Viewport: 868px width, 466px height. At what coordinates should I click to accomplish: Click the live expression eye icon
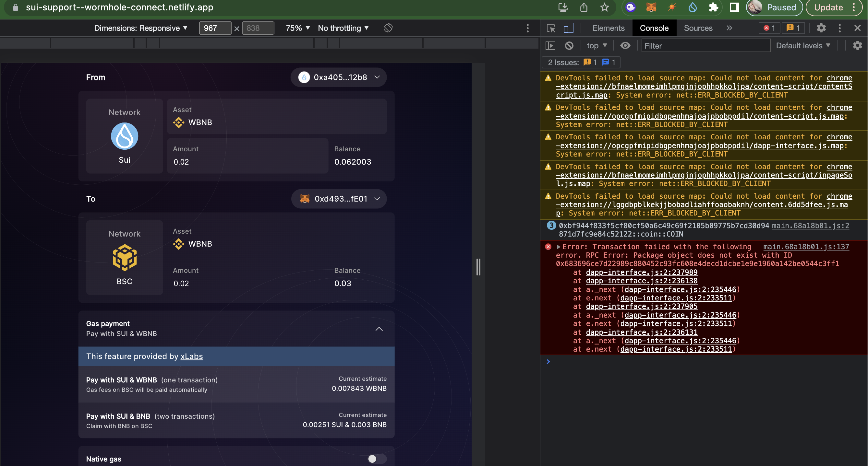[x=625, y=45]
